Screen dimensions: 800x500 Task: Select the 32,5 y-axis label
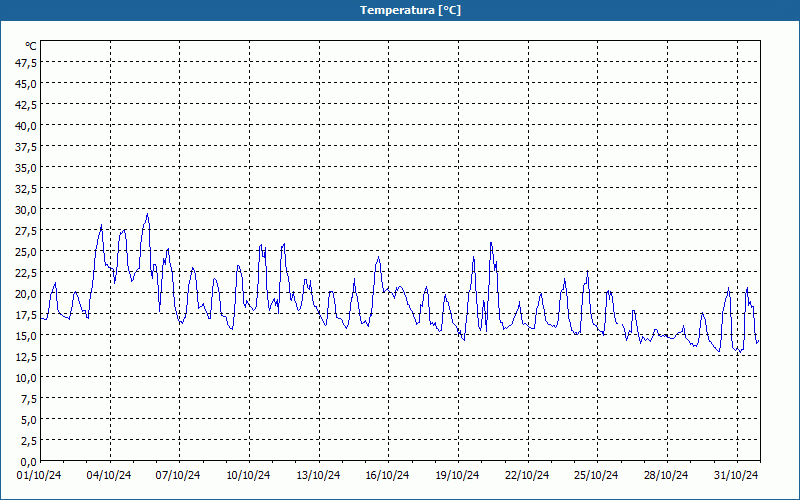(27, 189)
